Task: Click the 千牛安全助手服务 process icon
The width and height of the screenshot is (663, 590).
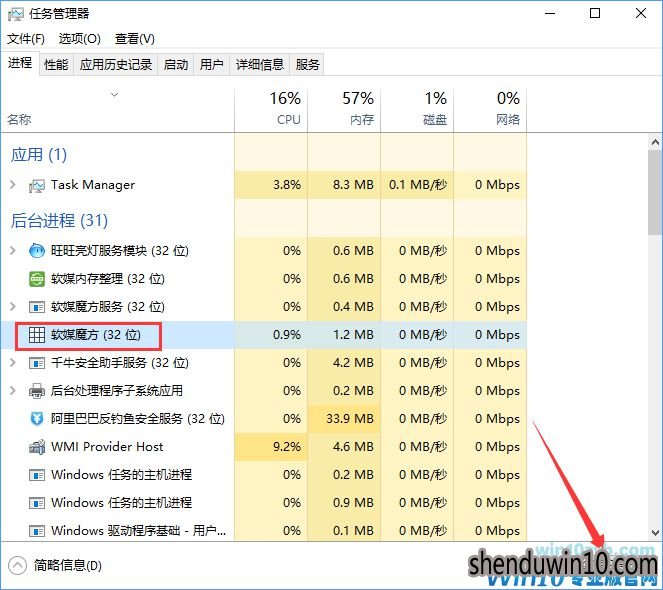Action: tap(37, 363)
